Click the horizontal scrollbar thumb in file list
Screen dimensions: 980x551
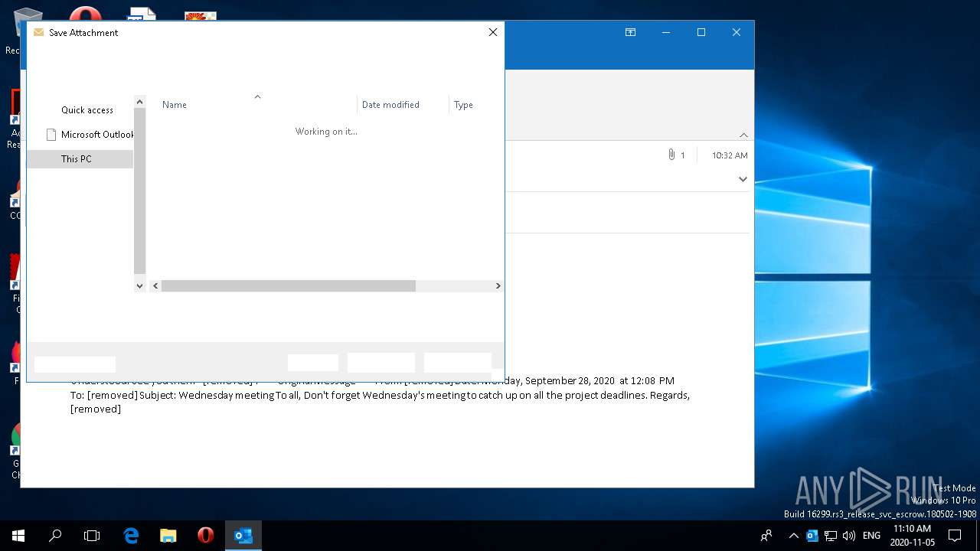click(289, 285)
